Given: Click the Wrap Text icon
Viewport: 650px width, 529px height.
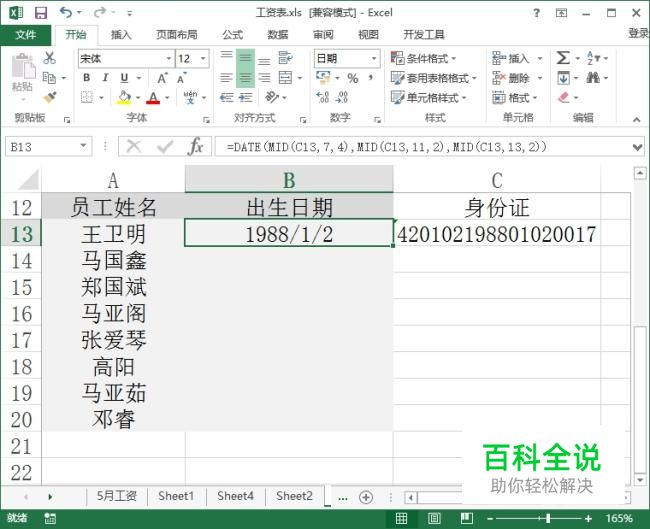Looking at the screenshot, I should (x=286, y=58).
